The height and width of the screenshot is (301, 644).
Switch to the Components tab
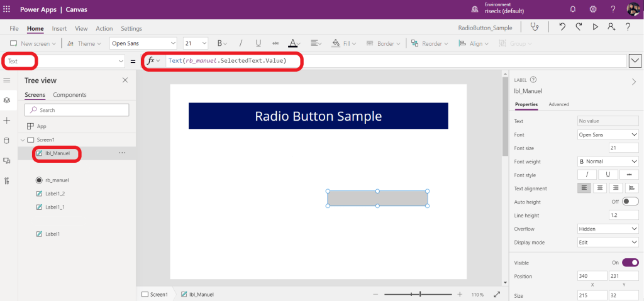70,95
